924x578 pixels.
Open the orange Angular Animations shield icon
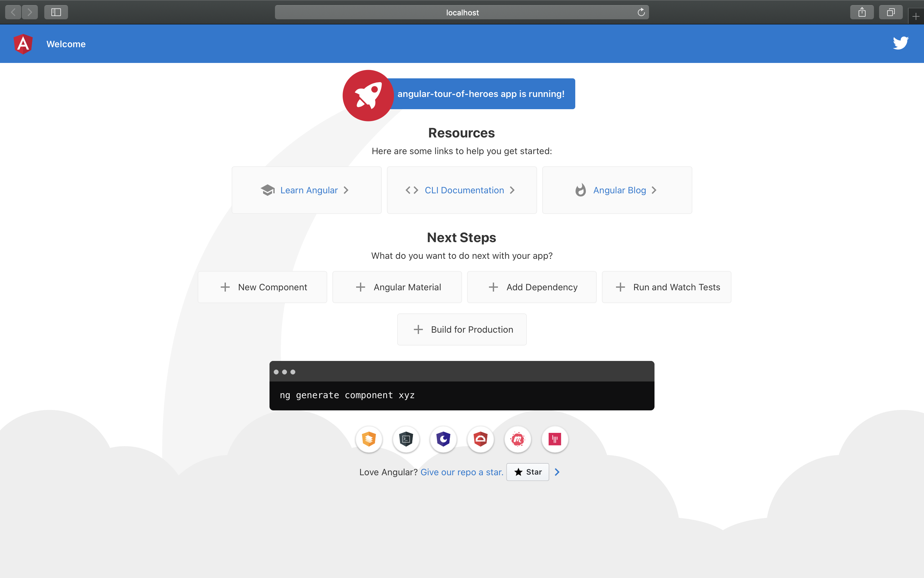coord(369,439)
